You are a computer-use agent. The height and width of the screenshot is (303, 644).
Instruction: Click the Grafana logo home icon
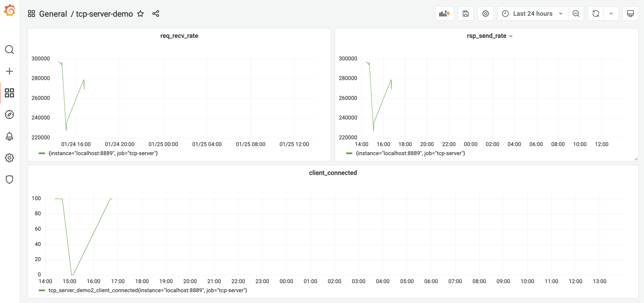coord(9,10)
